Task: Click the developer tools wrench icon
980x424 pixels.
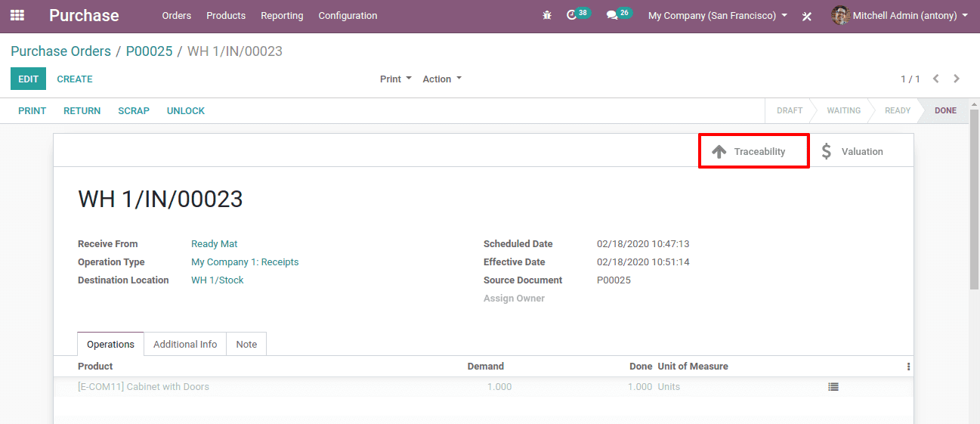Action: tap(807, 16)
